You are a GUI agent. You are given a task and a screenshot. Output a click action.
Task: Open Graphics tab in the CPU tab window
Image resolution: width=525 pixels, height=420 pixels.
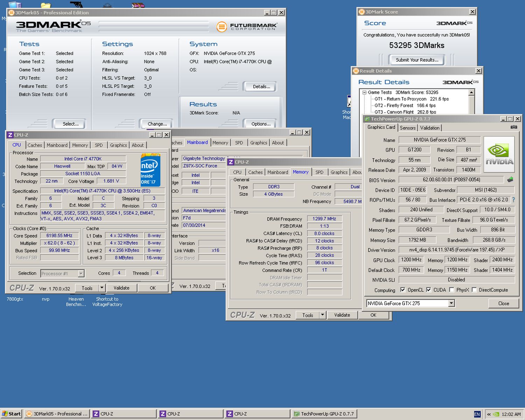118,145
